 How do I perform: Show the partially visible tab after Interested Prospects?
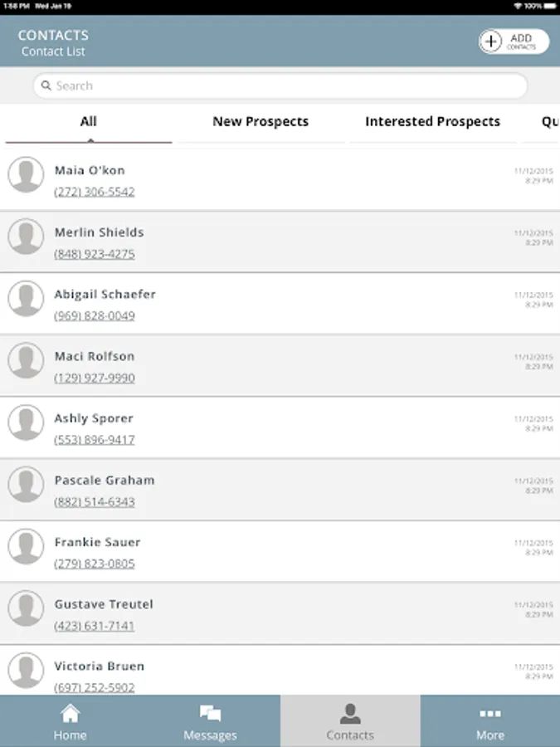(x=550, y=121)
